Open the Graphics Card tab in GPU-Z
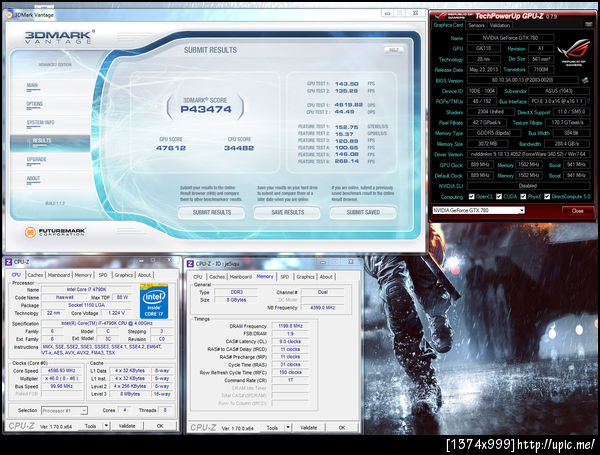This screenshot has height=455, width=600. (448, 25)
